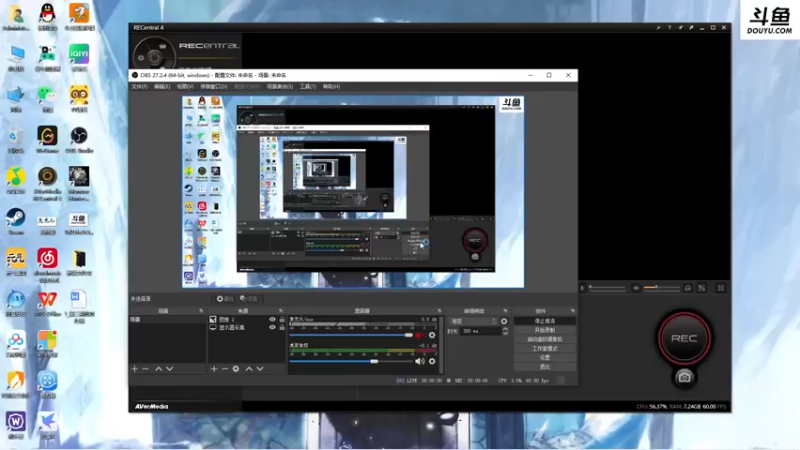This screenshot has width=800, height=450.
Task: Open the 停靠窗口(D) menu in OBS
Action: [x=214, y=87]
